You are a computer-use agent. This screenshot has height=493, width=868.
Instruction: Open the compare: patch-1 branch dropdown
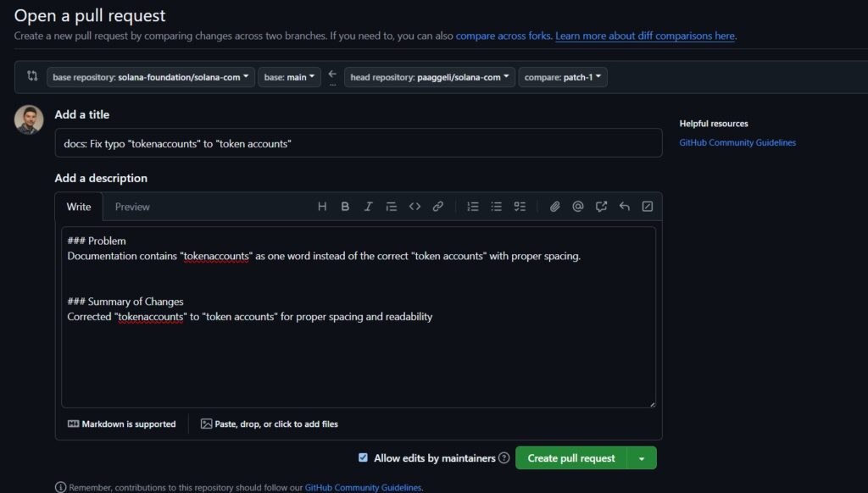(x=563, y=77)
